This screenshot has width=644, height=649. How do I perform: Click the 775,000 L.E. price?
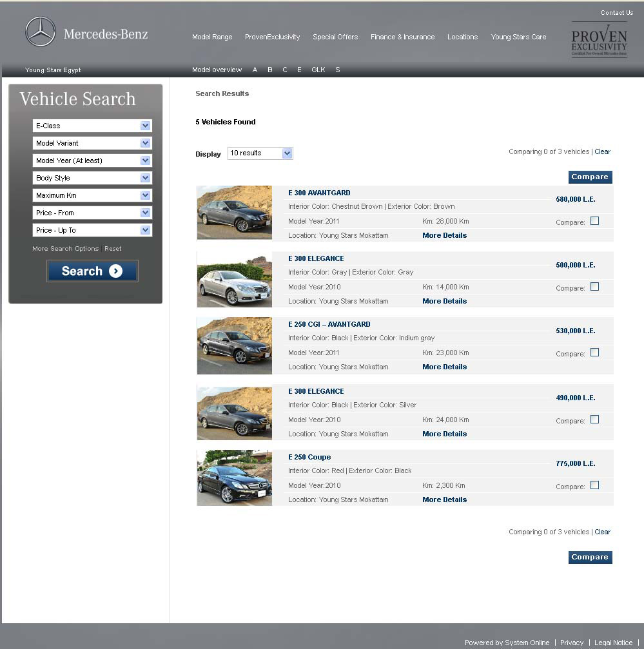pos(576,463)
